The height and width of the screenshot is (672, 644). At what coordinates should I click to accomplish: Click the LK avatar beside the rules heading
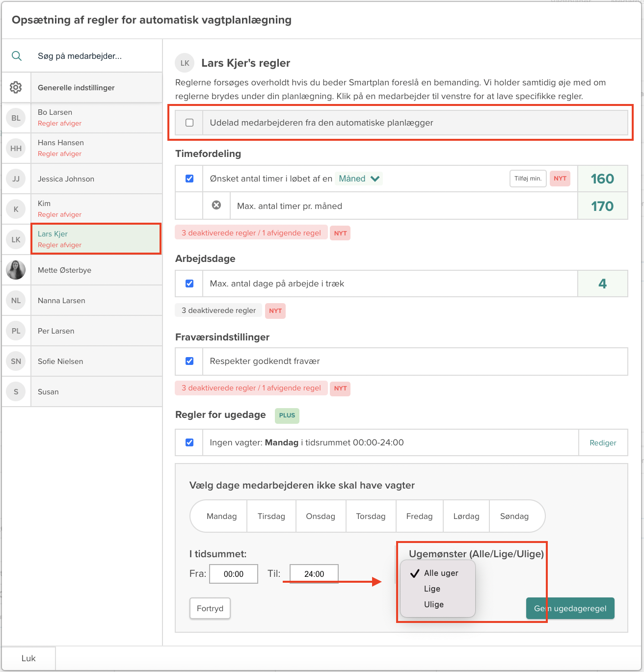[x=185, y=63]
